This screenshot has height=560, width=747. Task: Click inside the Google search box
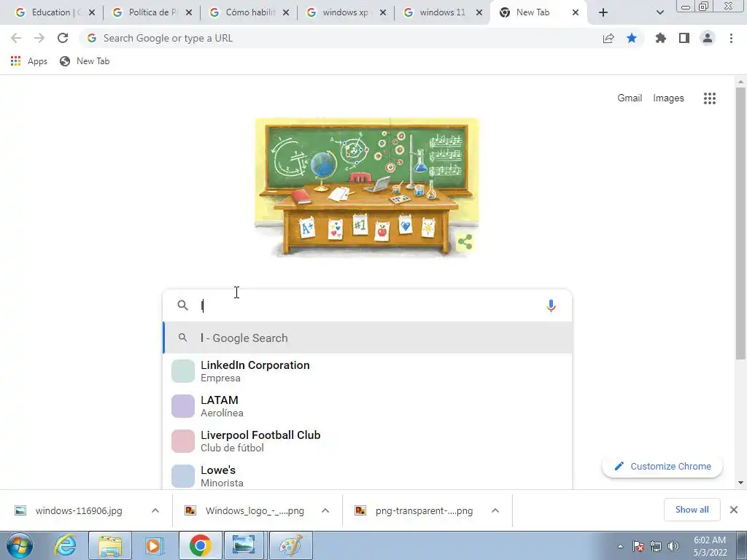point(367,306)
